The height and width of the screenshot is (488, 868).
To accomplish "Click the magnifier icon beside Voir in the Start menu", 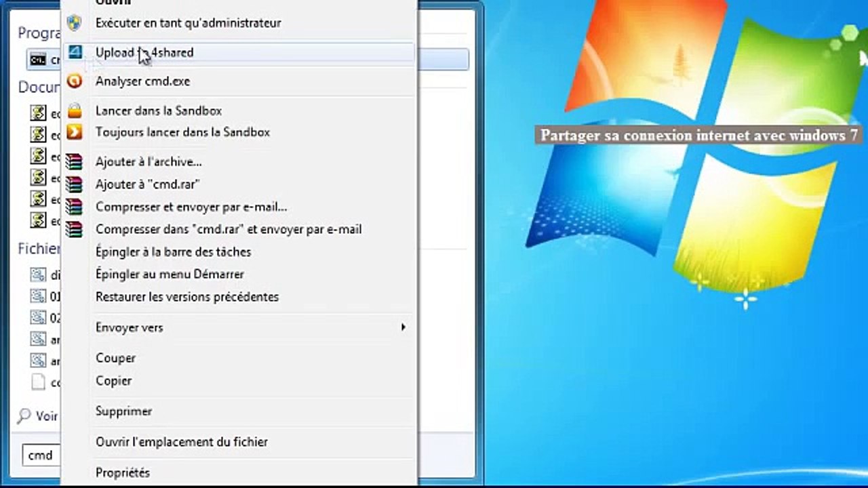I will 24,415.
